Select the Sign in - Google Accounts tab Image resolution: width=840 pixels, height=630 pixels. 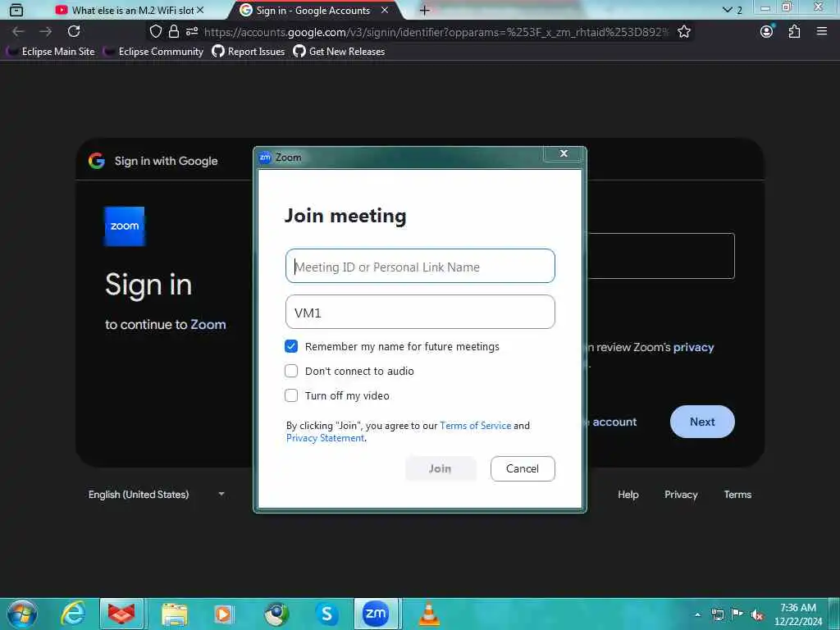pyautogui.click(x=313, y=10)
